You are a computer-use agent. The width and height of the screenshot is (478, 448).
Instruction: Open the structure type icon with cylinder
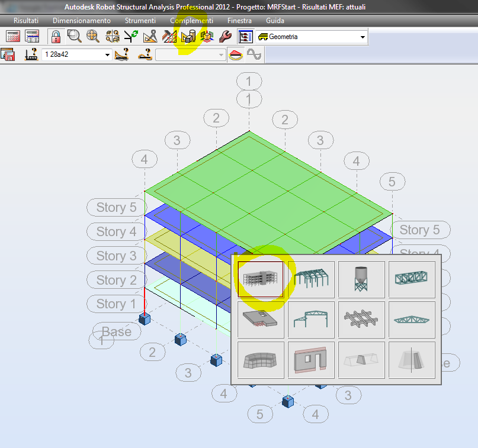pos(188,36)
